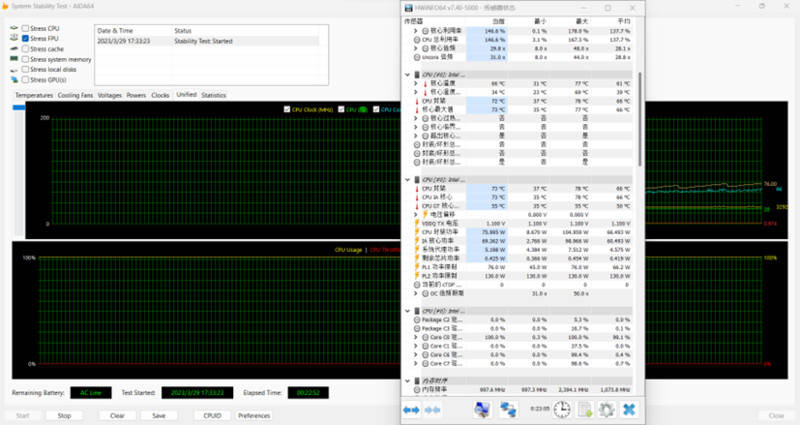Toggle the CPU Clock (MHz) graph checkbox
The width and height of the screenshot is (800, 425).
(x=287, y=109)
